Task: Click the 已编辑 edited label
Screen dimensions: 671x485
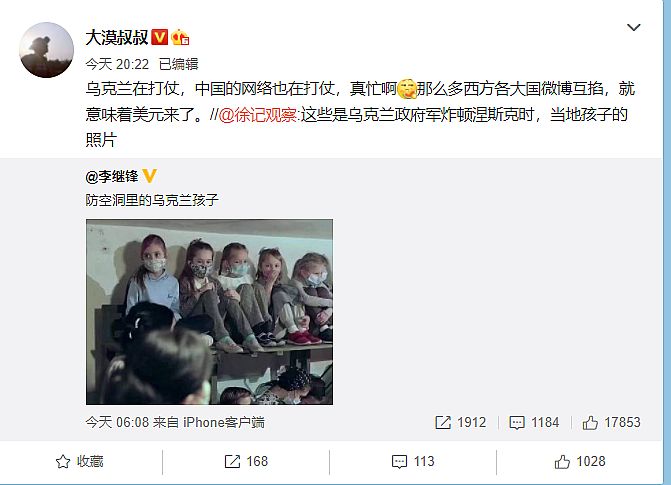Action: (178, 64)
